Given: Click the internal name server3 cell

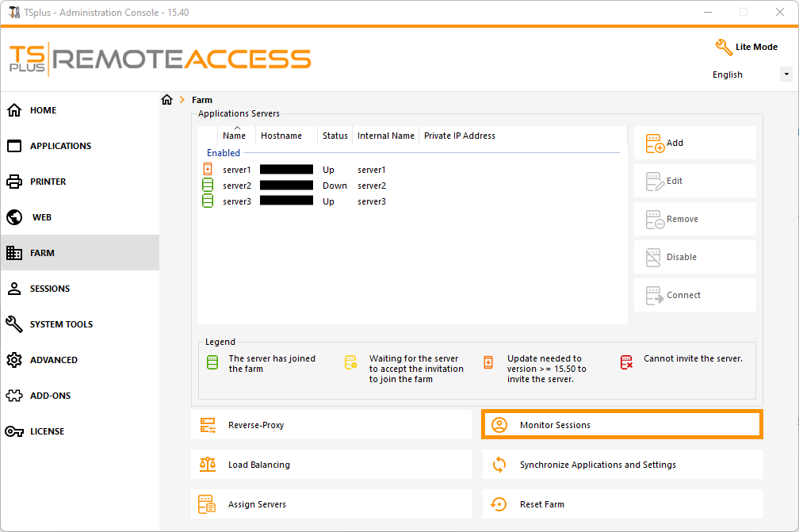Looking at the screenshot, I should [x=372, y=201].
